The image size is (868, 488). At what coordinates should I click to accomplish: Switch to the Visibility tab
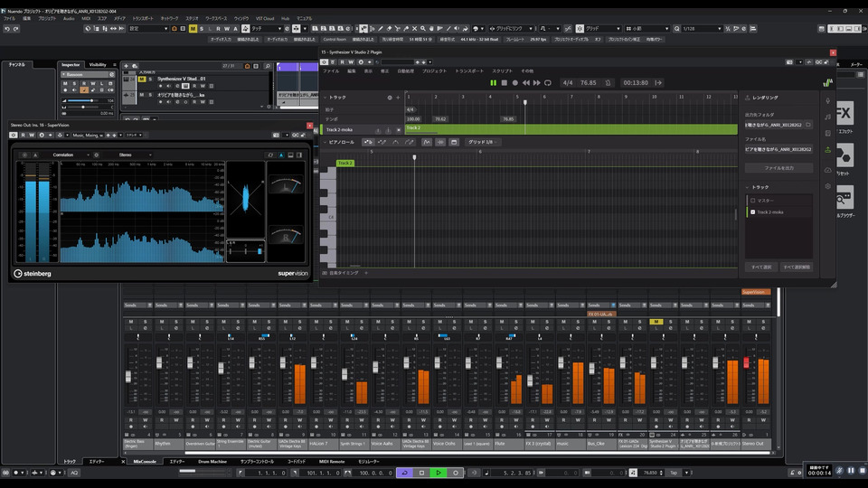[97, 65]
